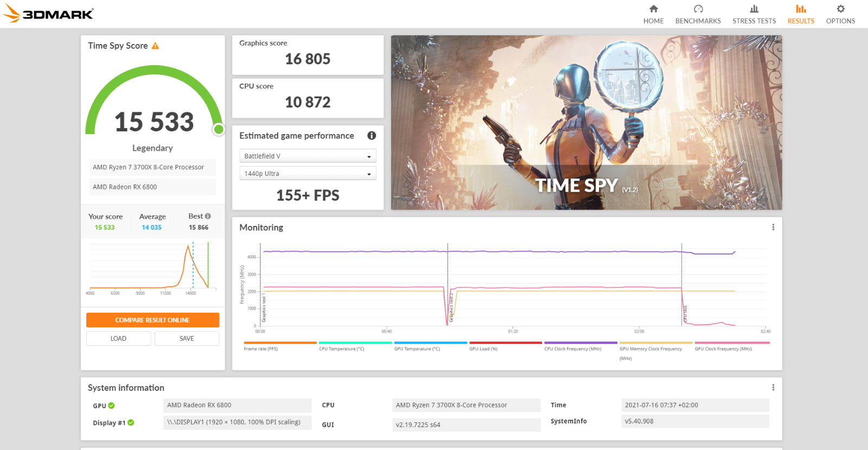Click the Estimated game performance info icon
Screen dimensions: 868x450
[x=372, y=136]
